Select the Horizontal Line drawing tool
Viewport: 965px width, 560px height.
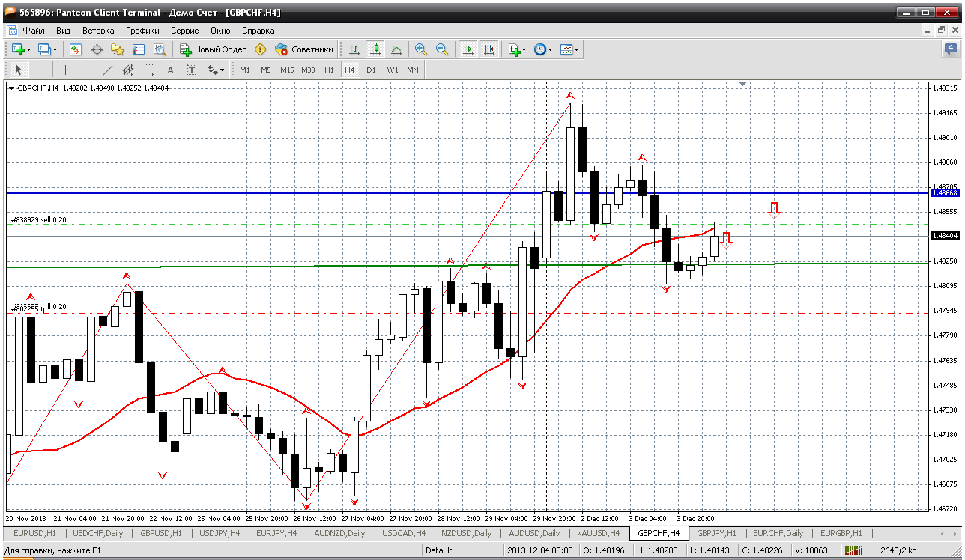click(x=86, y=70)
